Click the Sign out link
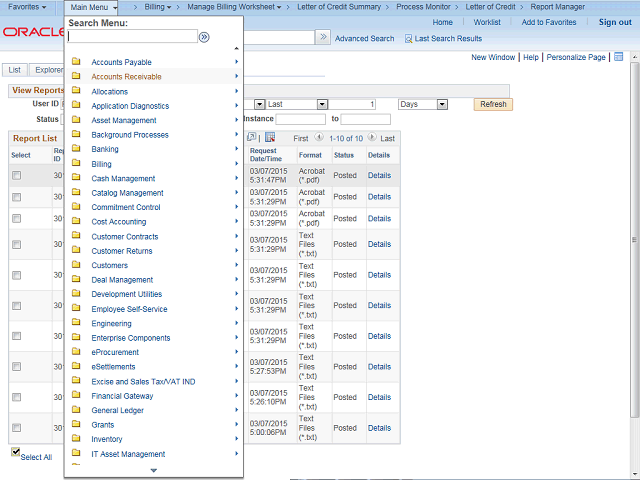 click(x=615, y=22)
